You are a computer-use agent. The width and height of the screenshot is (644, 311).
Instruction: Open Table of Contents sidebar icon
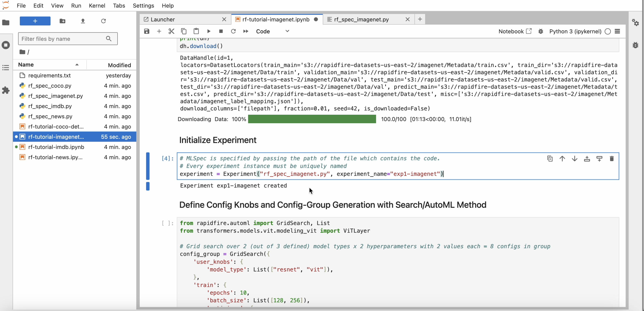(6, 68)
